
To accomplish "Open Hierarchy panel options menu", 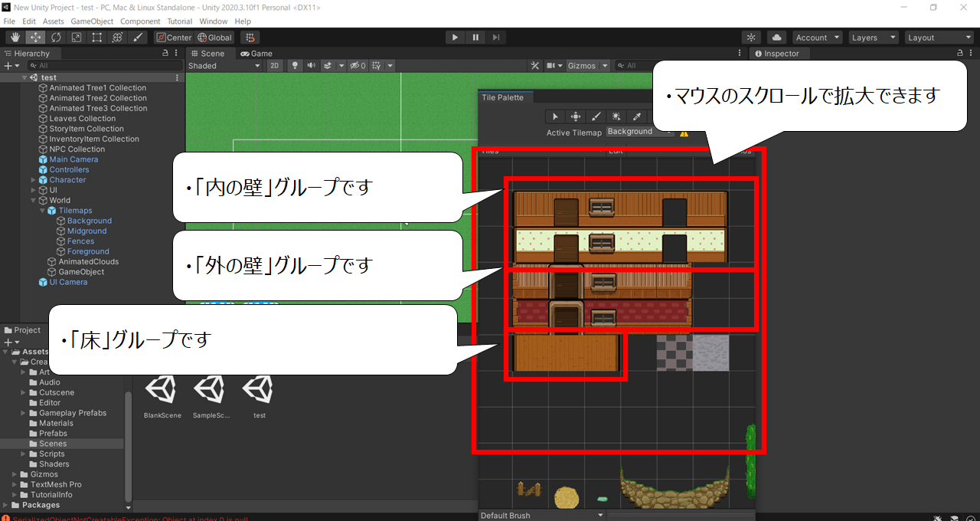I will click(177, 54).
